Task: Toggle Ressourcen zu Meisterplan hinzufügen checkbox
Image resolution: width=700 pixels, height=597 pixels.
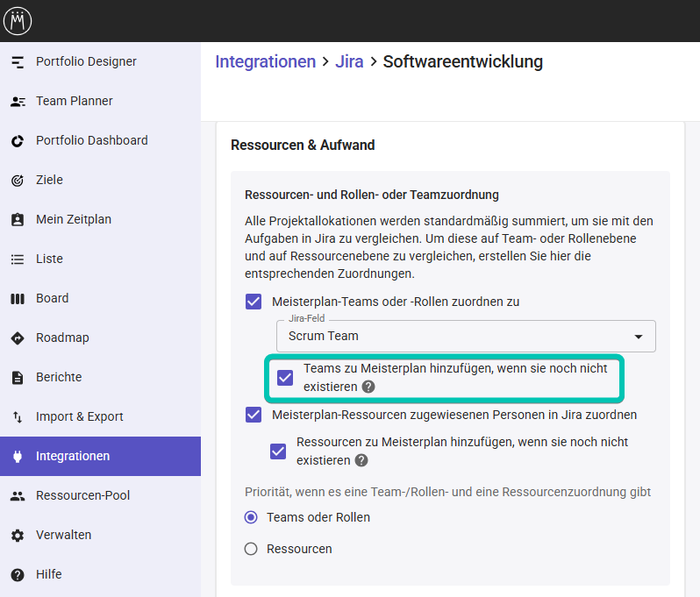Action: click(278, 451)
